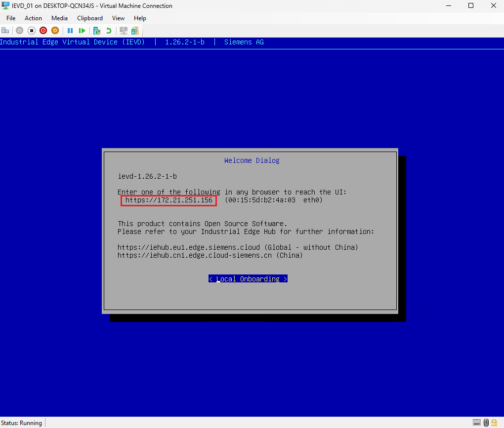
Task: Switch to Enhanced Session mode
Action: click(123, 30)
